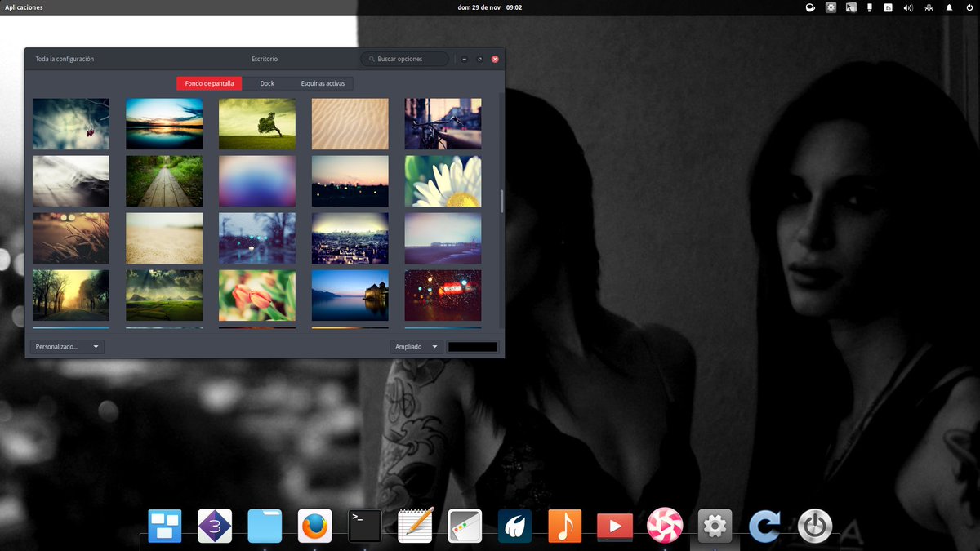This screenshot has width=980, height=551.
Task: Select the sunset lake wallpaper
Action: click(x=164, y=124)
